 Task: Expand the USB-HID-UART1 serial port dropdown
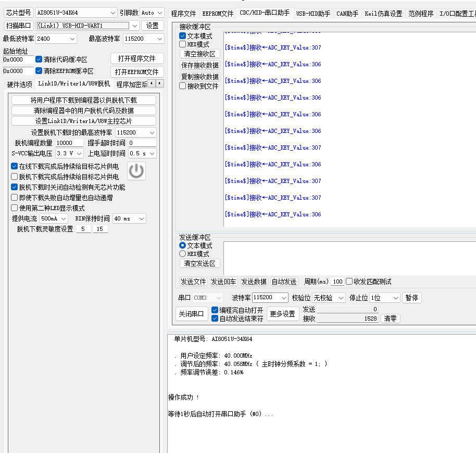pos(87,26)
